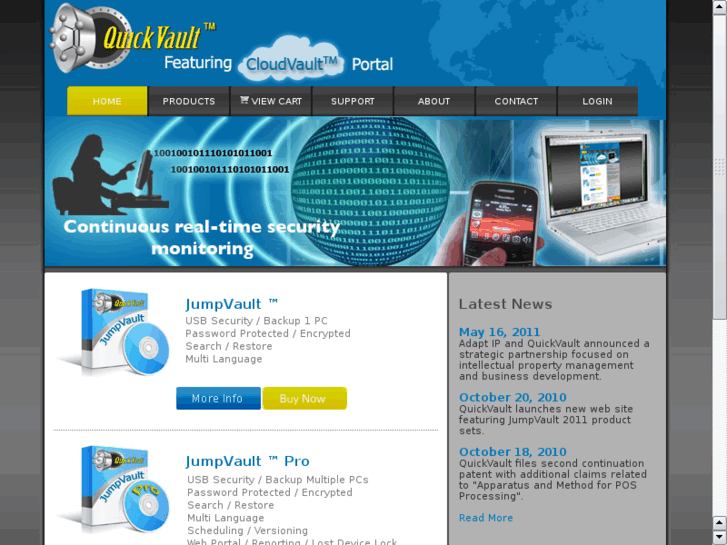Open the JumpVault product box image

pos(114,331)
